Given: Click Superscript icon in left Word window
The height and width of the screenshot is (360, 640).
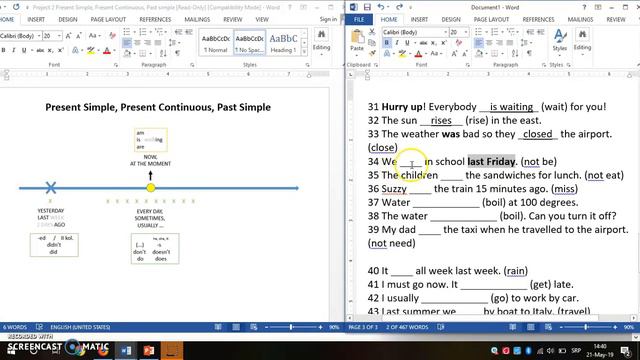Looking at the screenshot, I should (60, 50).
